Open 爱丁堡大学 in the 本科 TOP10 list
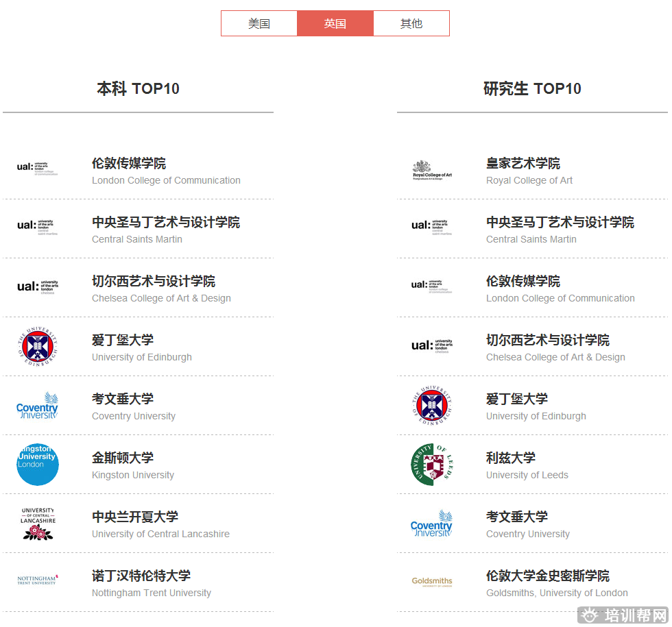 click(x=123, y=340)
